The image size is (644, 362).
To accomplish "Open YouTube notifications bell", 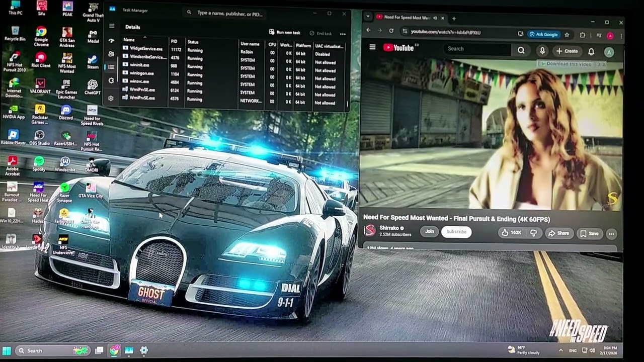I will (591, 52).
